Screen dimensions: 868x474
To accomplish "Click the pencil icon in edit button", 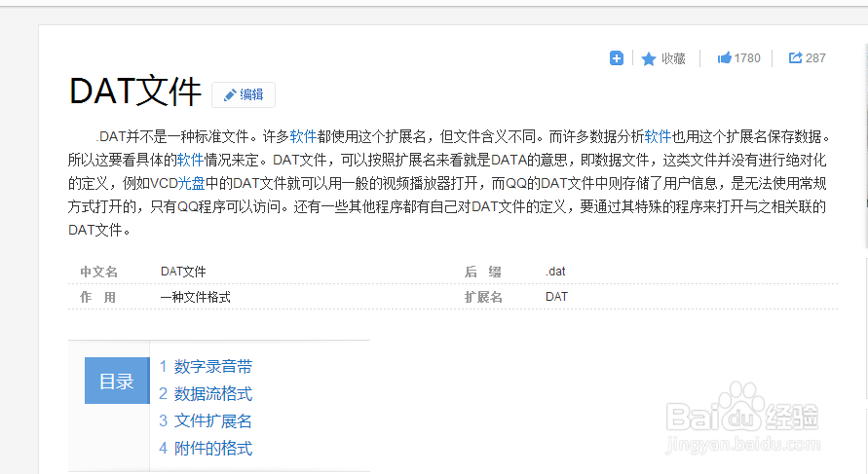I will click(230, 95).
